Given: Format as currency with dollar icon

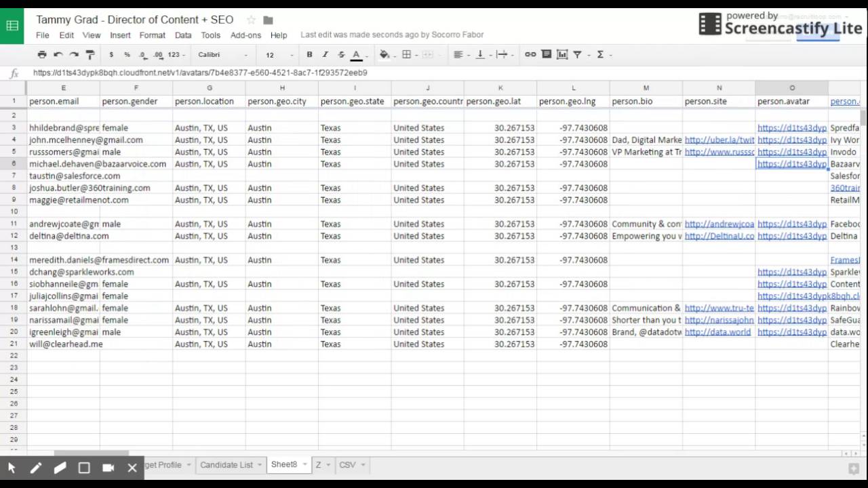Looking at the screenshot, I should pos(111,55).
